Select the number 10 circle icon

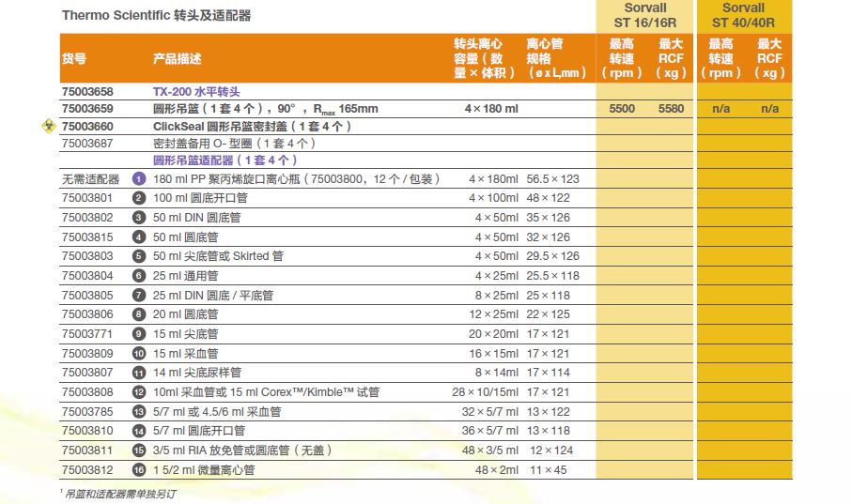[139, 354]
